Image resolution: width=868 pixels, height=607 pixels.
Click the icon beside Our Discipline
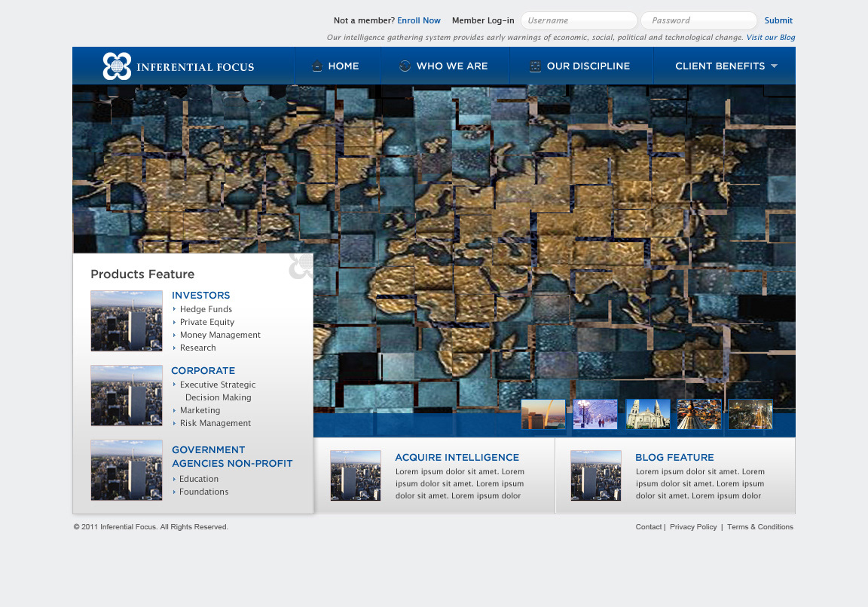coord(535,66)
